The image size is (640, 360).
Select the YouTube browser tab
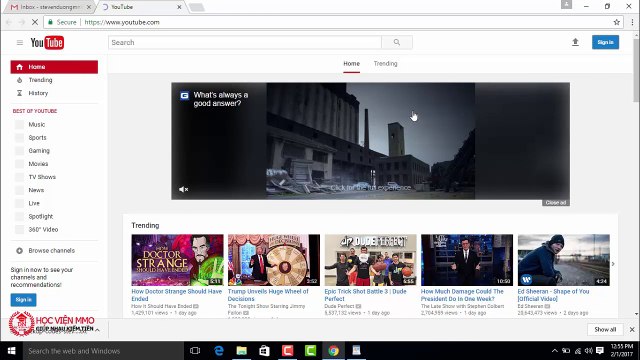click(x=141, y=7)
